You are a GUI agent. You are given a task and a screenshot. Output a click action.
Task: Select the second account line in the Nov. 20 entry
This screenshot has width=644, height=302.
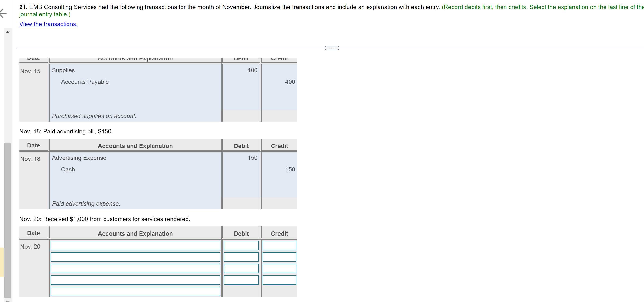click(135, 257)
